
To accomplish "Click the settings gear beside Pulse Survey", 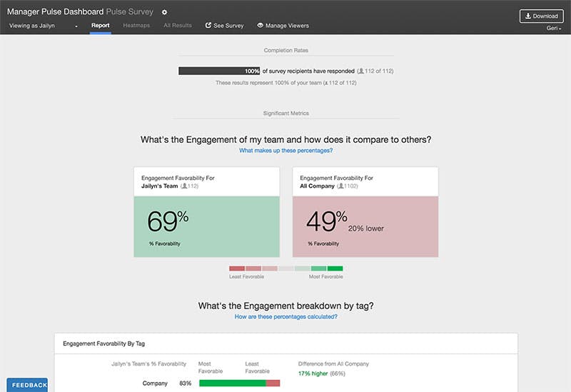I will [165, 13].
